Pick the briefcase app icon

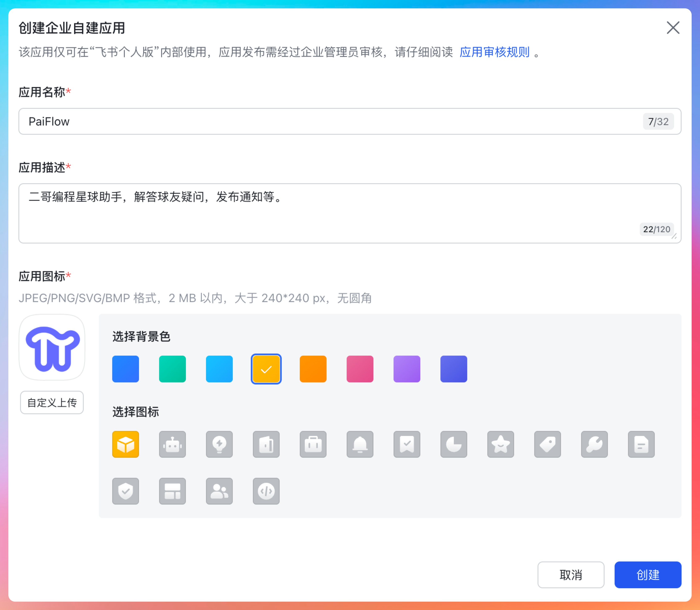pyautogui.click(x=313, y=444)
